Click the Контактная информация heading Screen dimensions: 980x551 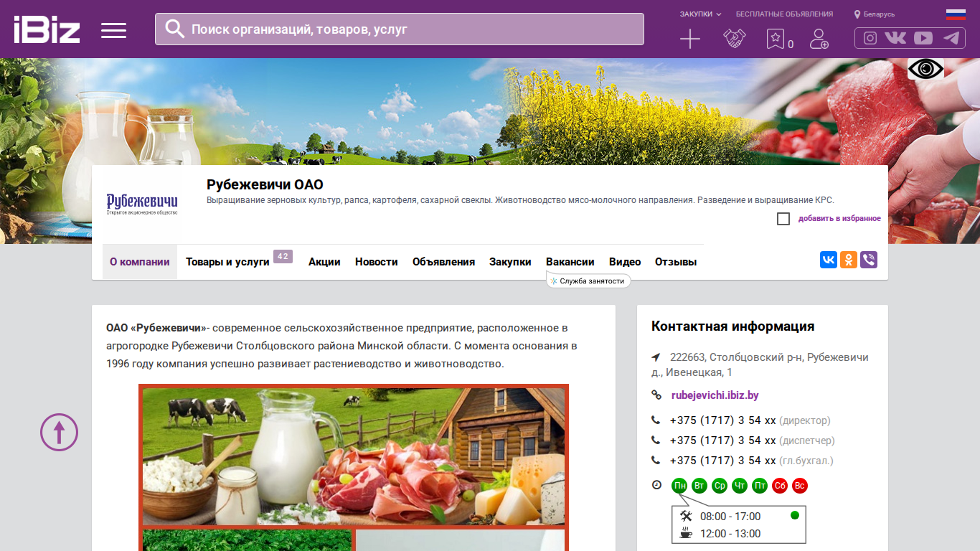tap(732, 326)
